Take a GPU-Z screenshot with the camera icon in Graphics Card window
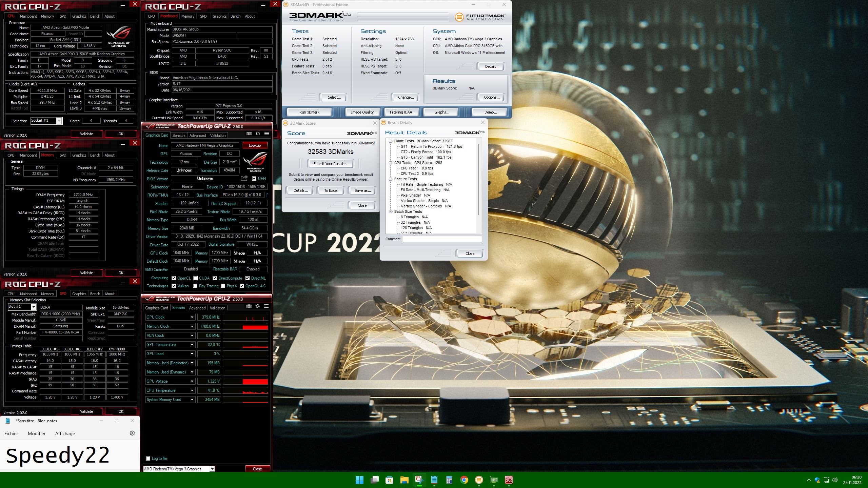The width and height of the screenshot is (868, 488). tap(249, 134)
